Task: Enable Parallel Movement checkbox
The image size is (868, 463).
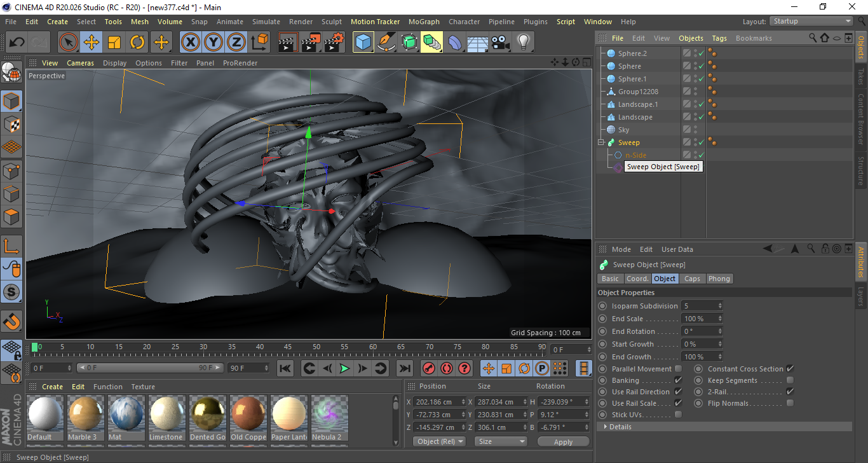Action: coord(678,369)
